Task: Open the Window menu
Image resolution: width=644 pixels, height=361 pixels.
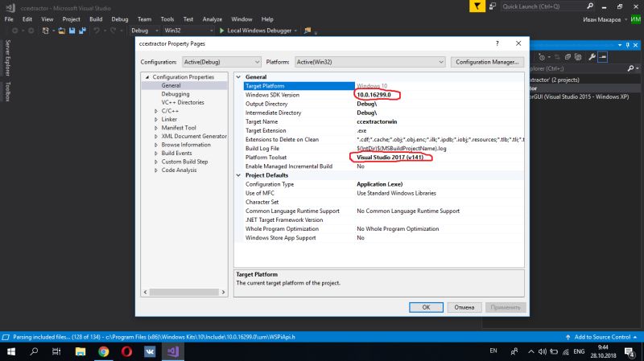Action: point(242,18)
